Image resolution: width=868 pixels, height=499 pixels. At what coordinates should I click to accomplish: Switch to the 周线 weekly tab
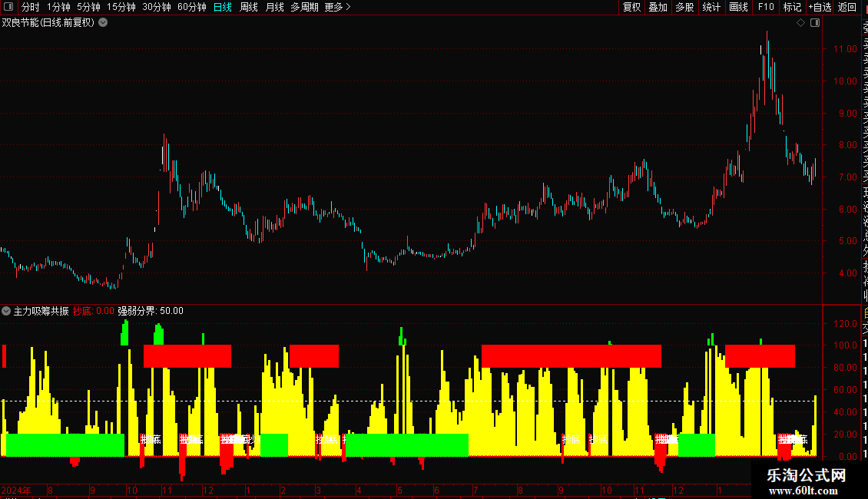click(x=249, y=7)
